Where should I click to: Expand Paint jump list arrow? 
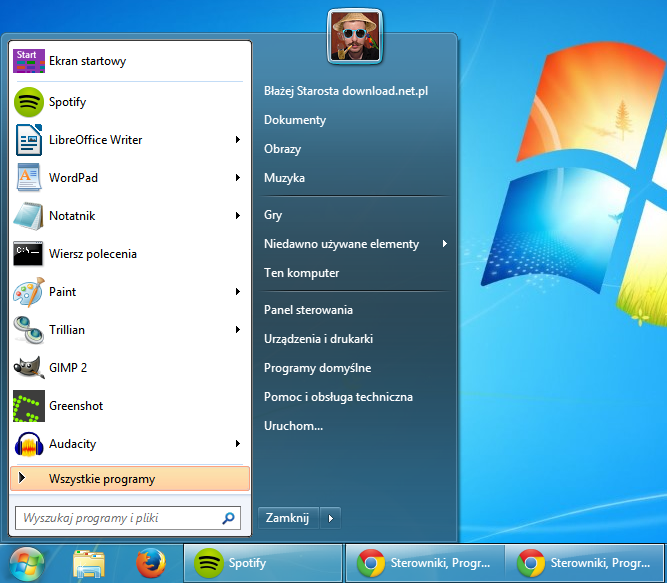238,291
